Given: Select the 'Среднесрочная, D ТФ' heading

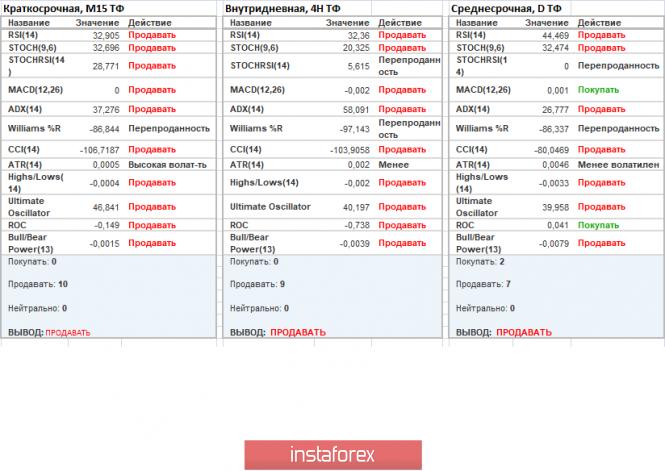Looking at the screenshot, I should [x=506, y=8].
